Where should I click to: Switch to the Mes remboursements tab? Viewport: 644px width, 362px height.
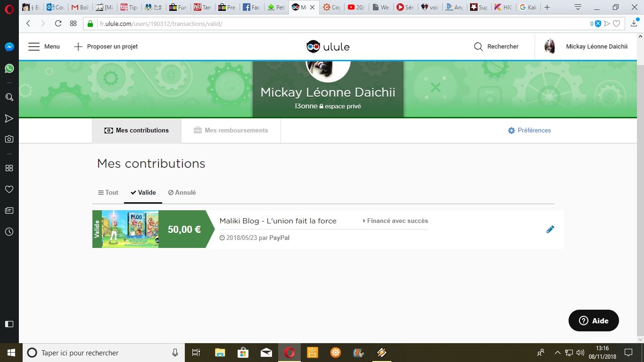(x=231, y=131)
